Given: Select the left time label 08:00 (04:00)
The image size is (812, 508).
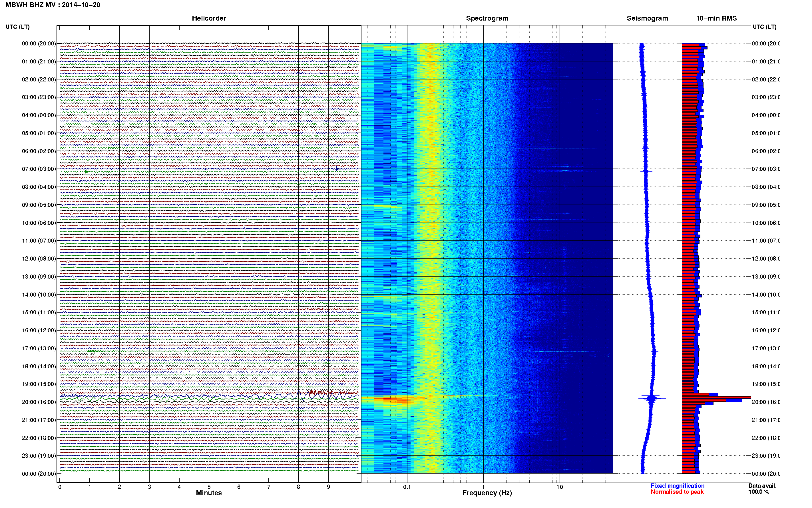Looking at the screenshot, I should pos(39,187).
